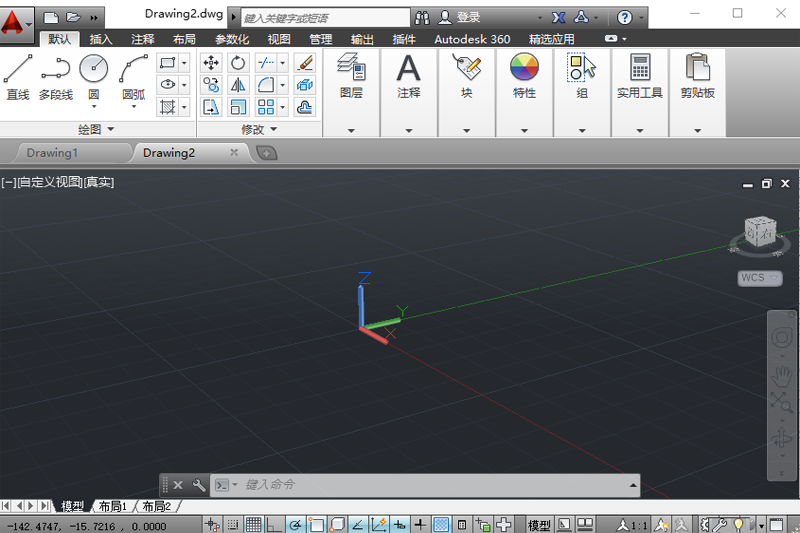Click the Offset tool icon
This screenshot has width=800, height=533.
coord(305,107)
